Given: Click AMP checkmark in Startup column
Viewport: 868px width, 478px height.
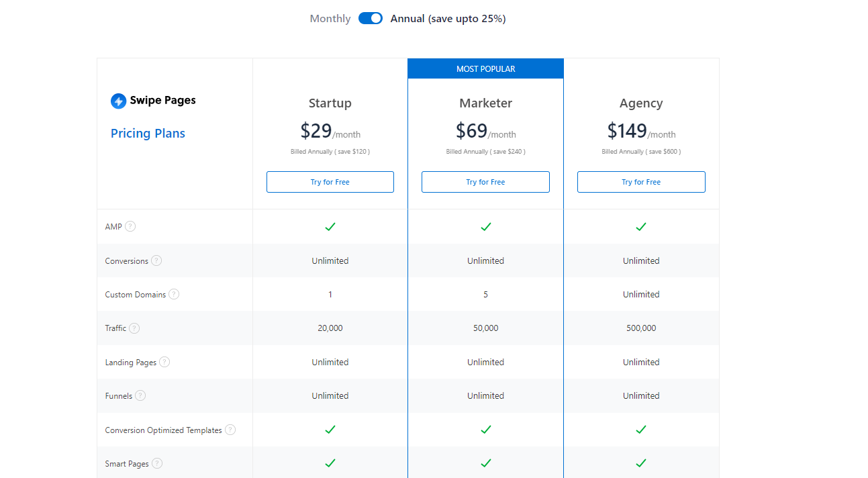Looking at the screenshot, I should point(330,227).
